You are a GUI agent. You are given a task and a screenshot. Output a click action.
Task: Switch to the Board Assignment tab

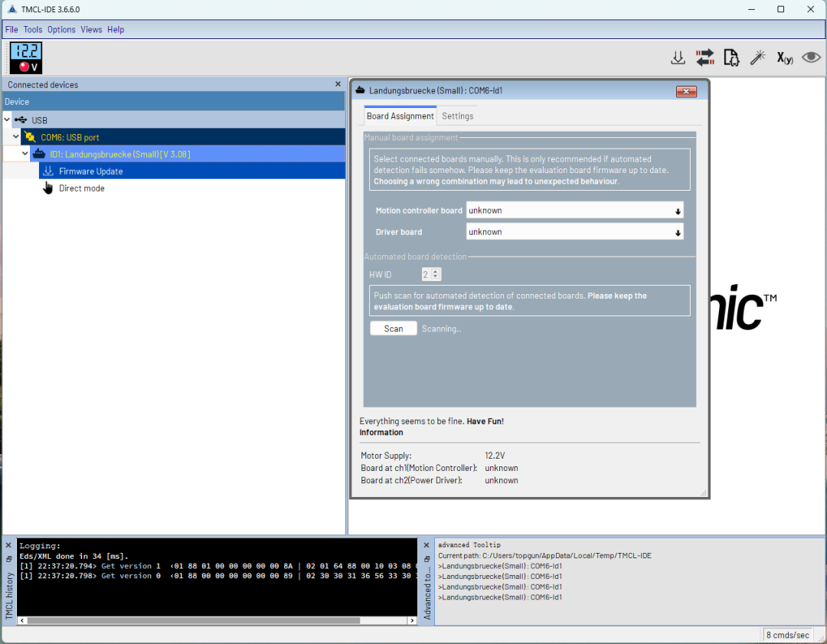(x=400, y=116)
